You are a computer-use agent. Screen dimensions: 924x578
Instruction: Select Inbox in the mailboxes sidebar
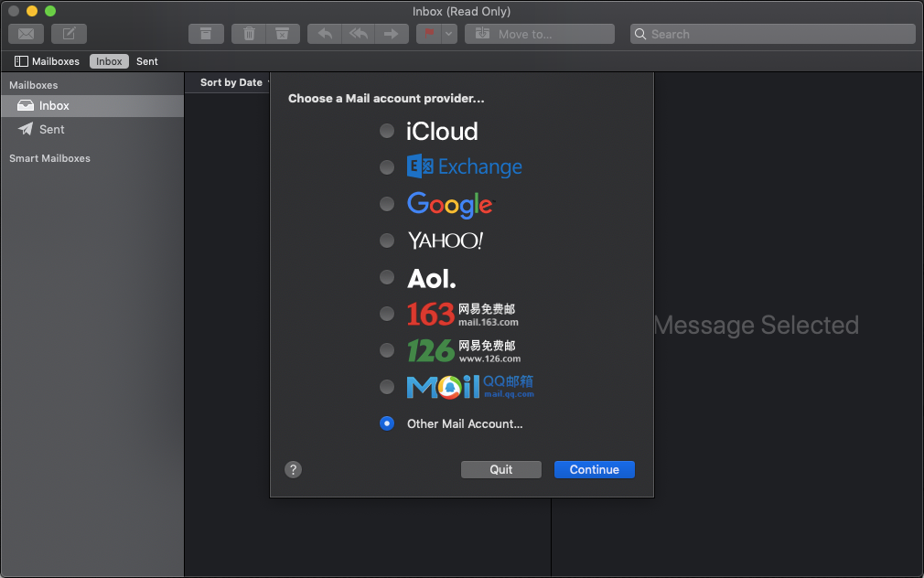[x=92, y=106]
